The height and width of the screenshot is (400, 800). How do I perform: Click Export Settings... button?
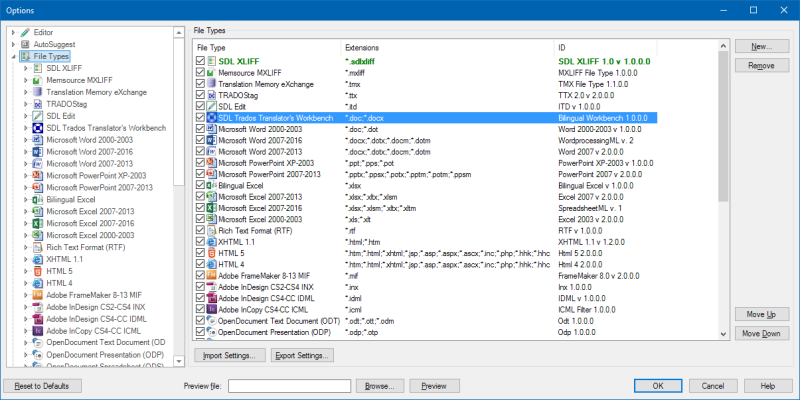tap(302, 355)
